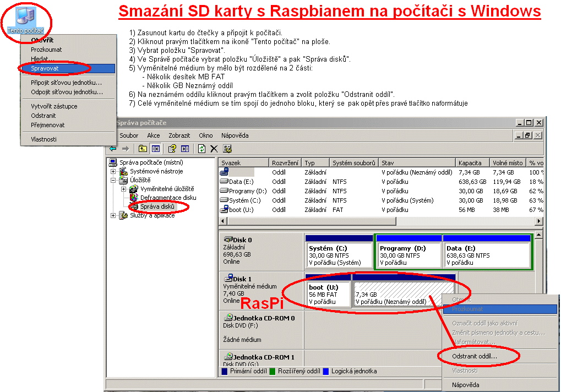Click the Systémové nástroje tree icon
Image resolution: width=561 pixels, height=392 pixels.
click(123, 171)
